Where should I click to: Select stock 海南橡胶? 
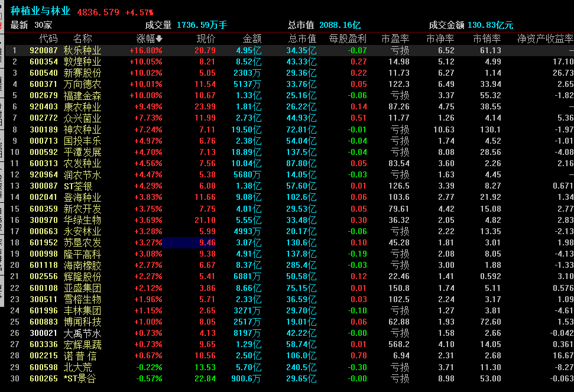[82, 265]
